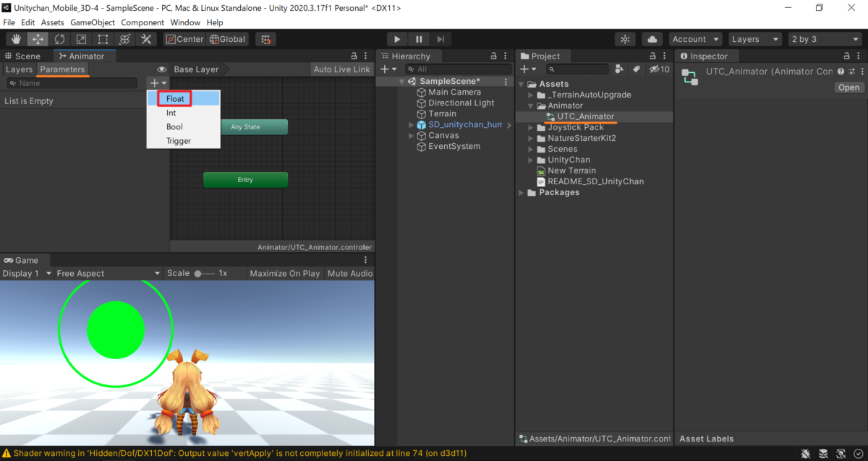Click the Step button
The width and height of the screenshot is (868, 461).
pos(441,39)
